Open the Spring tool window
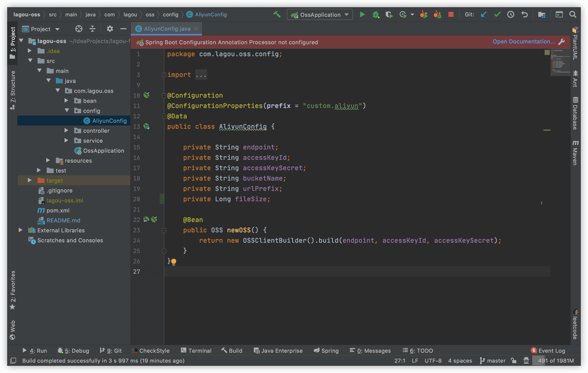Image resolution: width=588 pixels, height=373 pixels. tap(326, 350)
